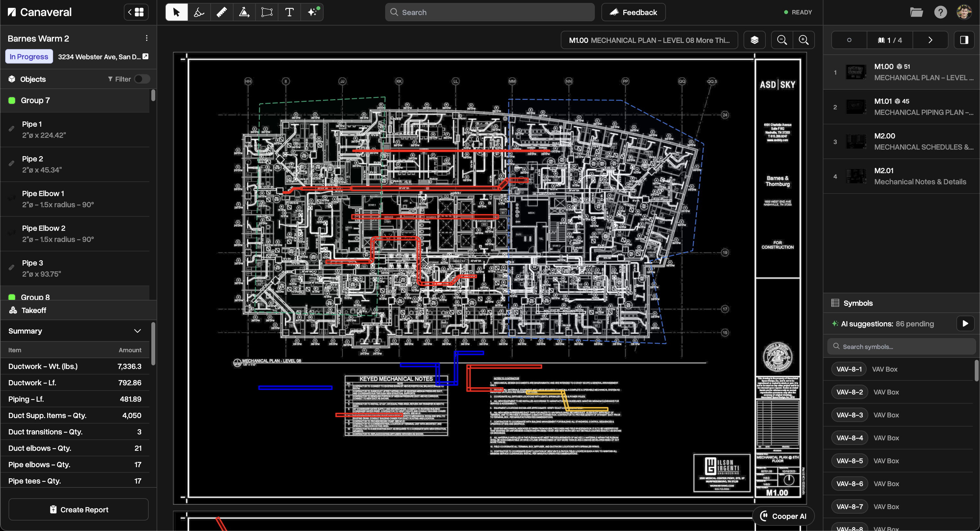Screen dimensions: 980x531
Task: Click VAV-8-1 symbol tag
Action: point(849,369)
